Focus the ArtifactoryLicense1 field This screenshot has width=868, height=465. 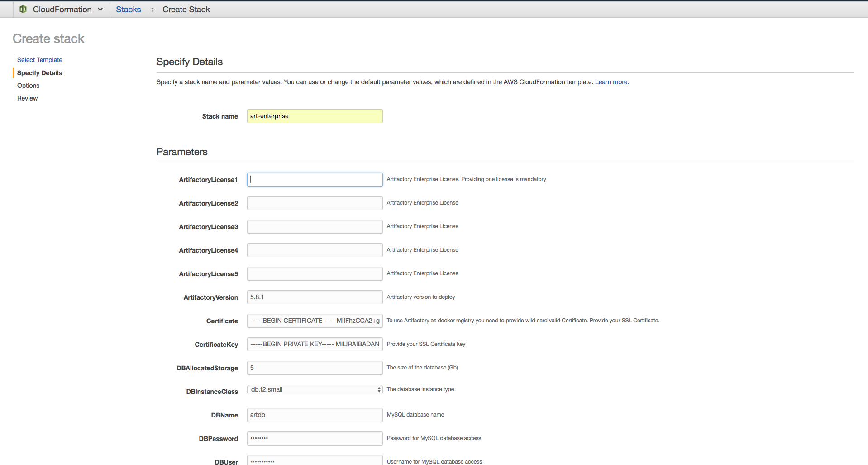point(314,179)
